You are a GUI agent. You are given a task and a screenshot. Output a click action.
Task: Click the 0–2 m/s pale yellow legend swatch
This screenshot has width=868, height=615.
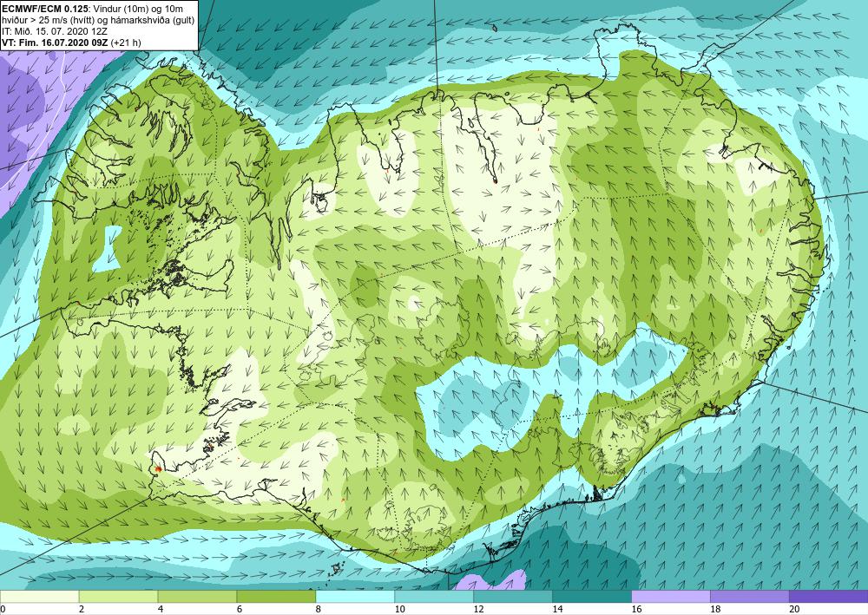click(39, 597)
